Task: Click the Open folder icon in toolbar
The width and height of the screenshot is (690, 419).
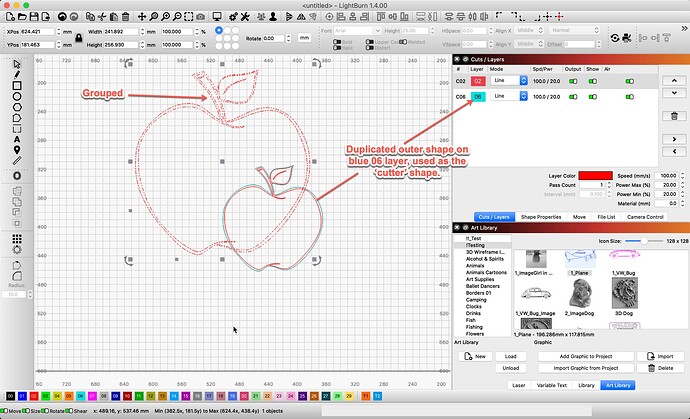Action: click(22, 17)
